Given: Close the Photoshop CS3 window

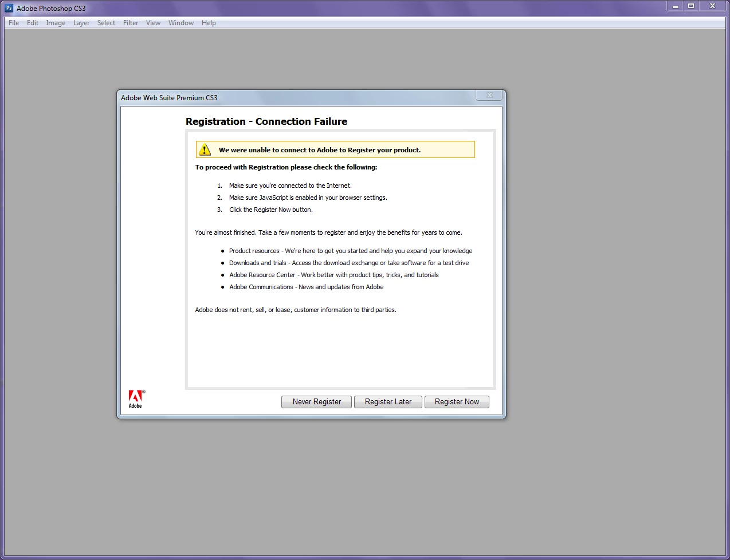Looking at the screenshot, I should click(x=712, y=6).
